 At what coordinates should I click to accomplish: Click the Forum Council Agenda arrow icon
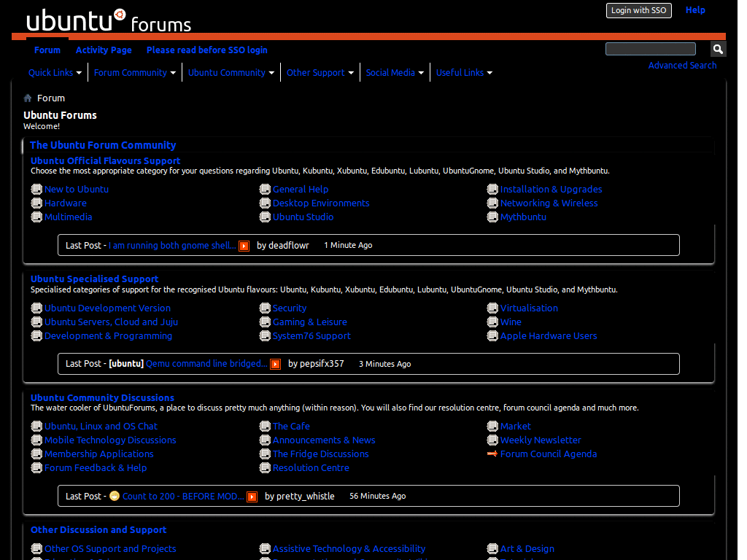coord(491,454)
